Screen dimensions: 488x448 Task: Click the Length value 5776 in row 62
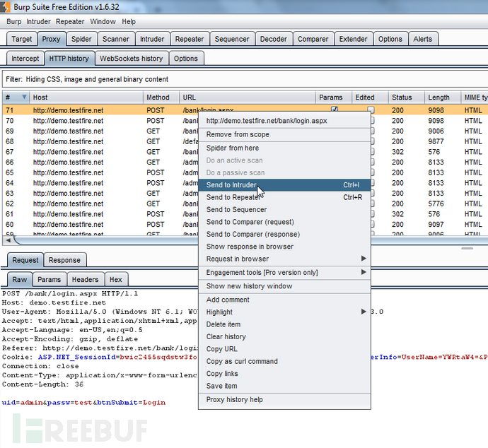coord(436,204)
